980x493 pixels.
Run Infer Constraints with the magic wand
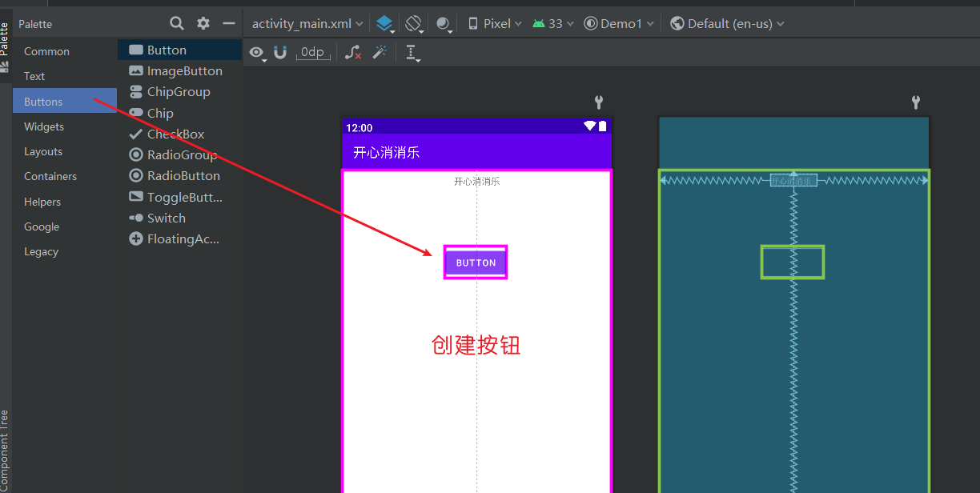[x=380, y=52]
